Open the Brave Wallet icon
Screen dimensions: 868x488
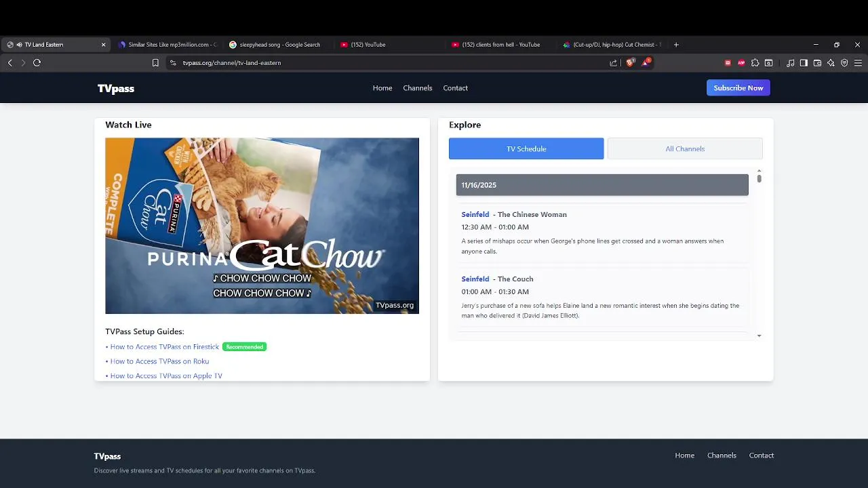coord(817,62)
